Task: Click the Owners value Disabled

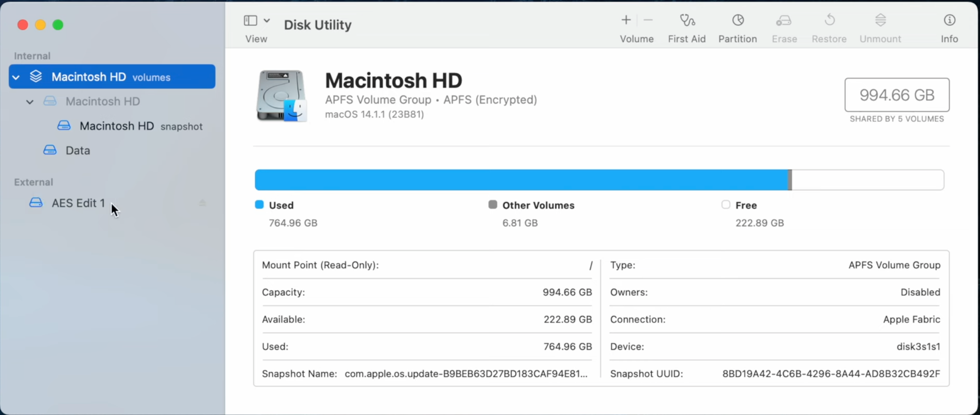Action: coord(920,292)
